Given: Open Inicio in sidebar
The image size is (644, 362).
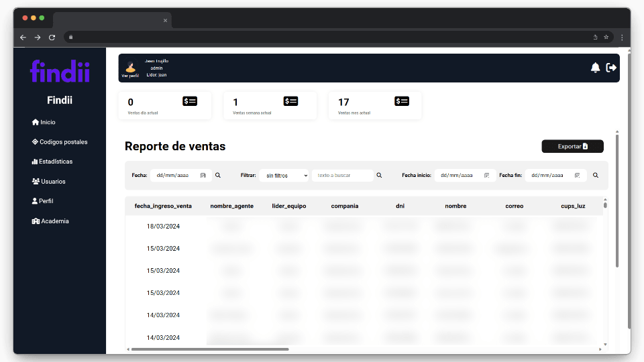Looking at the screenshot, I should tap(44, 122).
